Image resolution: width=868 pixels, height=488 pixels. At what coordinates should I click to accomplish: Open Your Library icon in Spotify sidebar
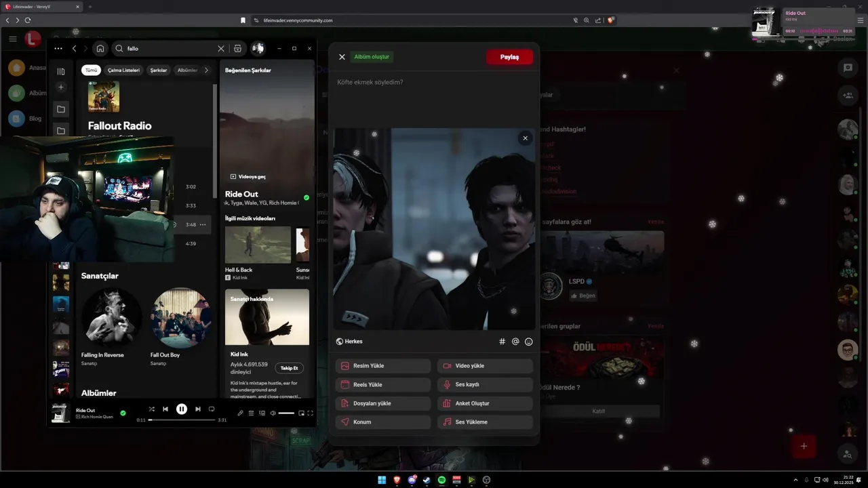coord(61,71)
